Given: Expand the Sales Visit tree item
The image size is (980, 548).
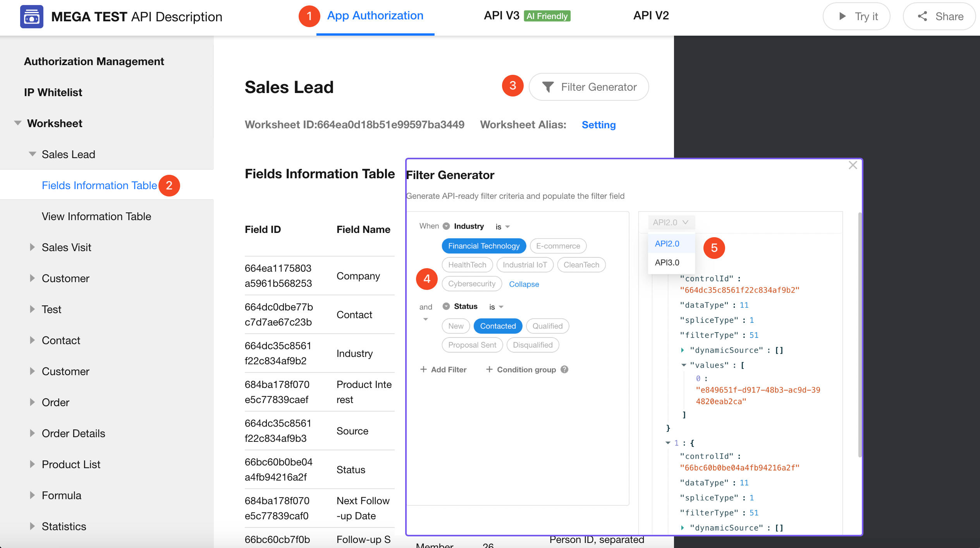Looking at the screenshot, I should tap(33, 247).
